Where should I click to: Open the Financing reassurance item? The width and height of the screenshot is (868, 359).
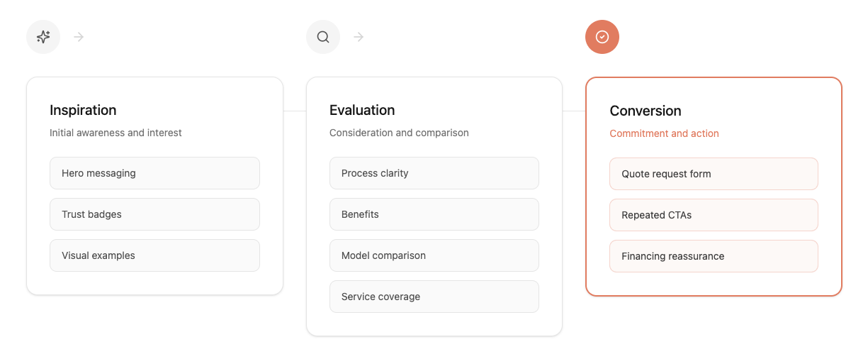pos(714,256)
